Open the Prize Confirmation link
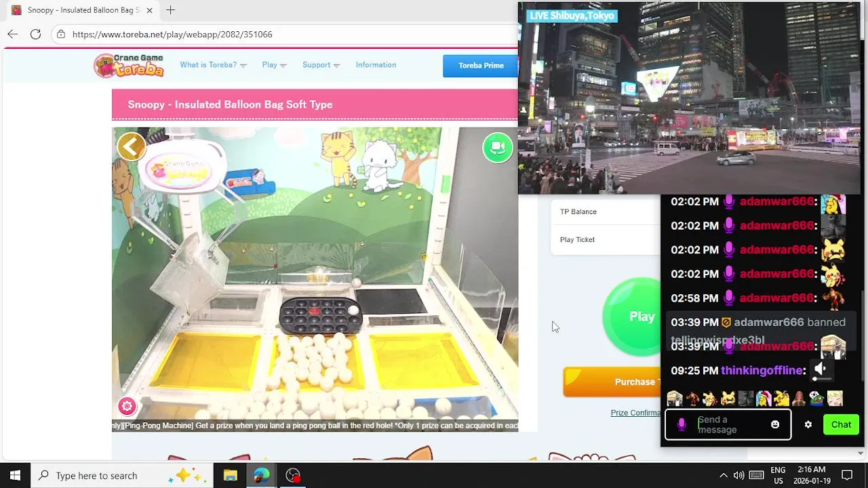 pos(635,413)
